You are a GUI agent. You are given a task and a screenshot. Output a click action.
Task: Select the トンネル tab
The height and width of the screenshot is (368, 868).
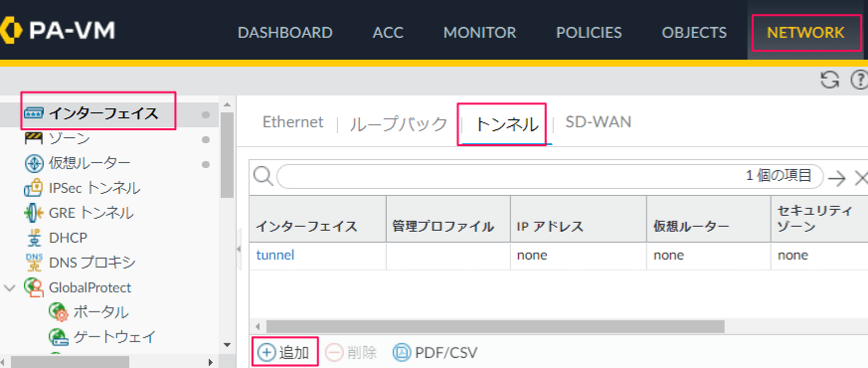[507, 124]
